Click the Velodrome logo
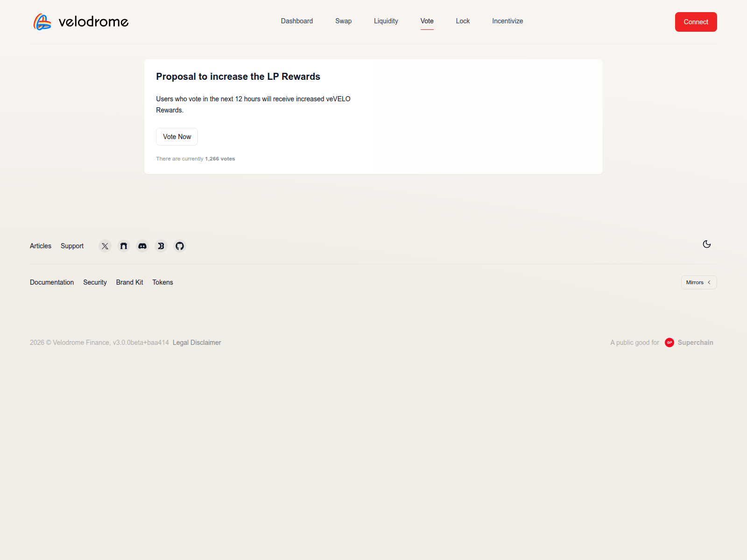 tap(81, 22)
